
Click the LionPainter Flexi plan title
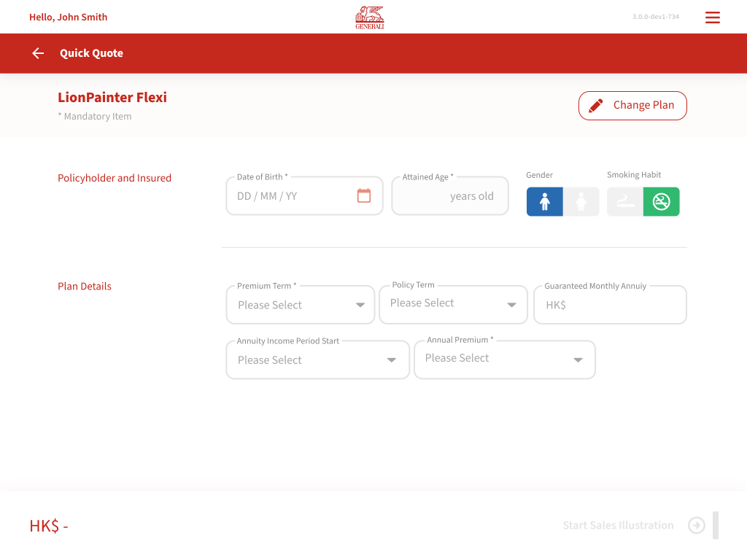point(112,97)
